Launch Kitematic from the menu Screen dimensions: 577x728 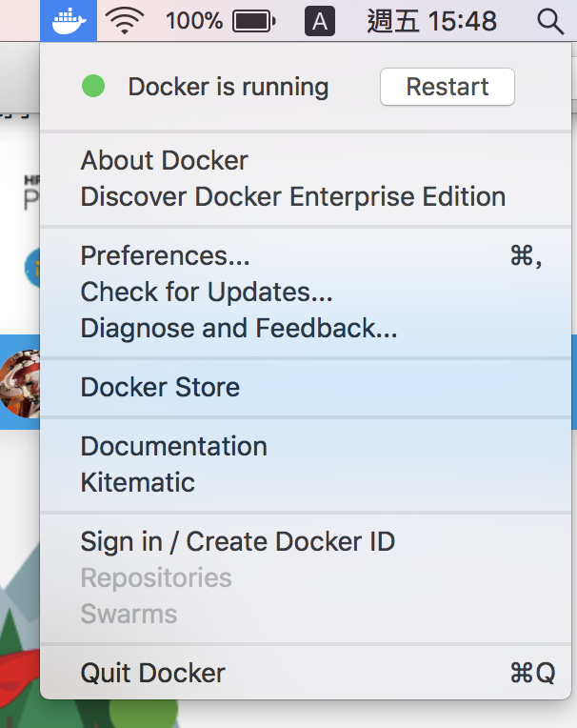[138, 482]
